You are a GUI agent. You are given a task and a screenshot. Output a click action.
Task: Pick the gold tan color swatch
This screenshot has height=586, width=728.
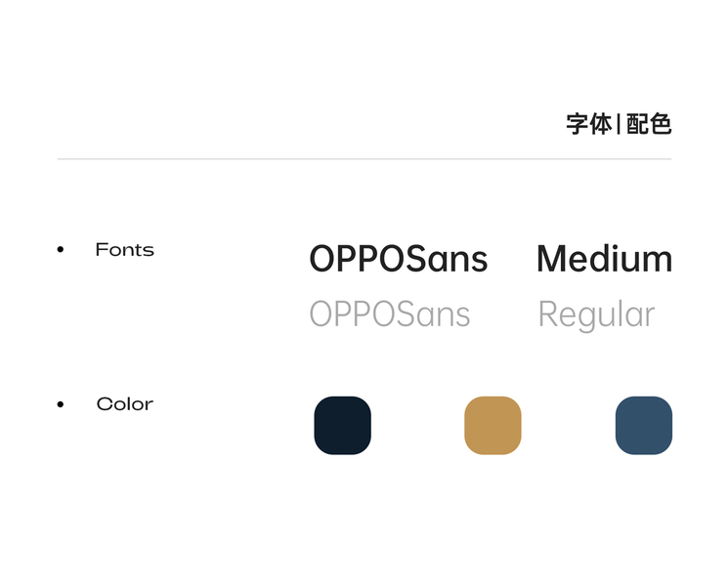492,426
